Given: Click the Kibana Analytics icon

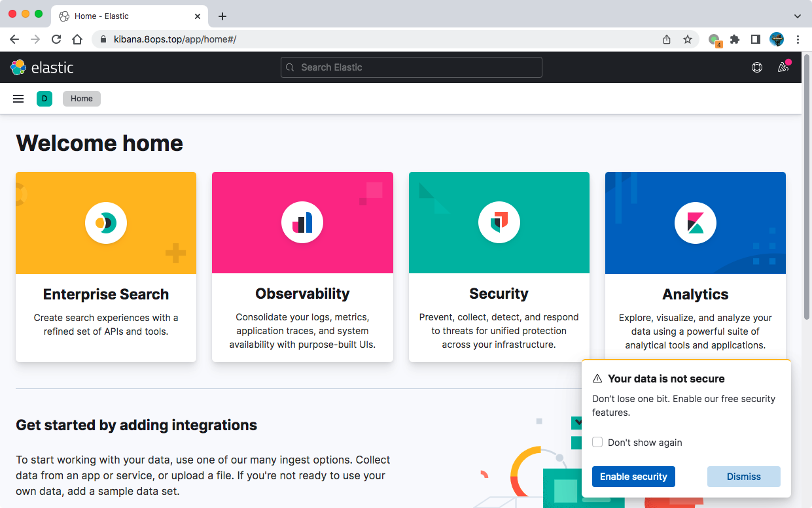Looking at the screenshot, I should pyautogui.click(x=696, y=223).
